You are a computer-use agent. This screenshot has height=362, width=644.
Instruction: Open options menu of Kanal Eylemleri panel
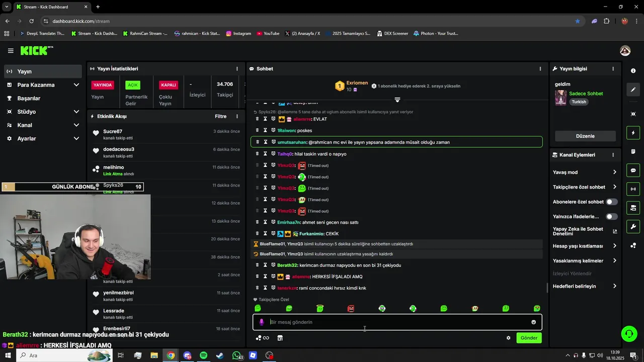coord(613,155)
